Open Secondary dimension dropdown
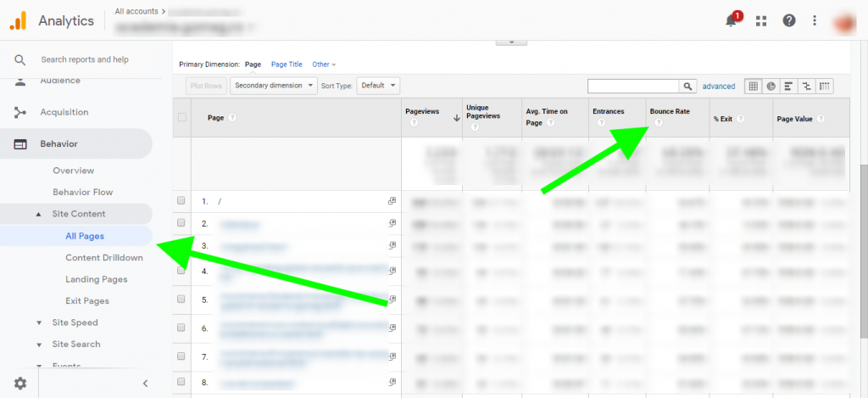 pyautogui.click(x=274, y=86)
